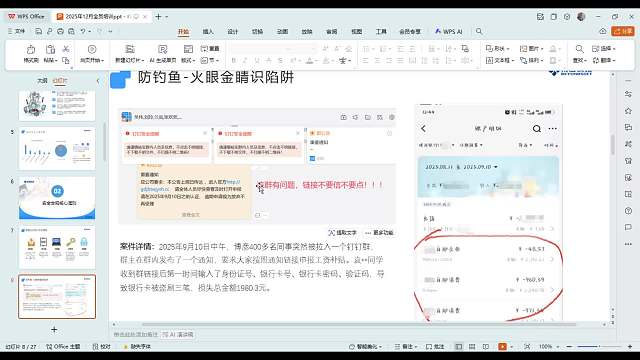Click Missing Fonts (缺失字体) warning in status bar

pos(137,347)
